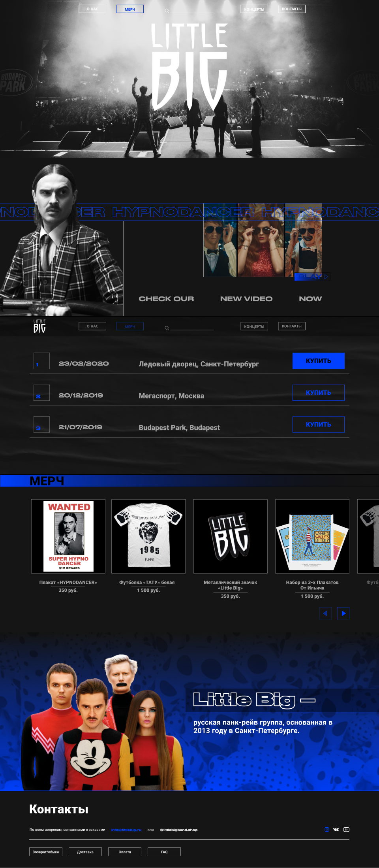Click product name Плакат «HYPNODANCER»

(x=68, y=582)
